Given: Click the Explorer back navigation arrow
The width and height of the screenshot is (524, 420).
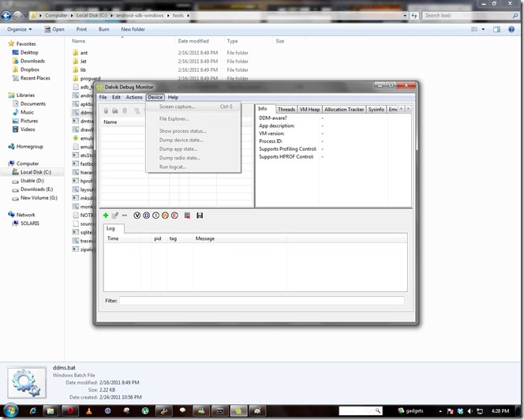Looking at the screenshot, I should [6, 15].
